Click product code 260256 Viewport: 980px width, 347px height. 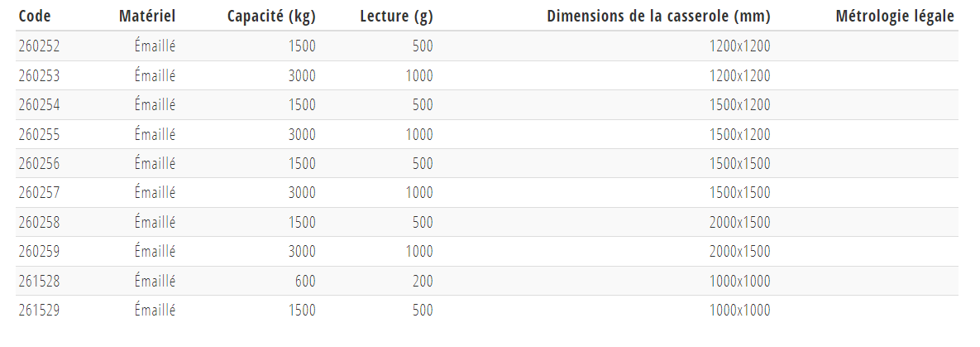point(39,164)
